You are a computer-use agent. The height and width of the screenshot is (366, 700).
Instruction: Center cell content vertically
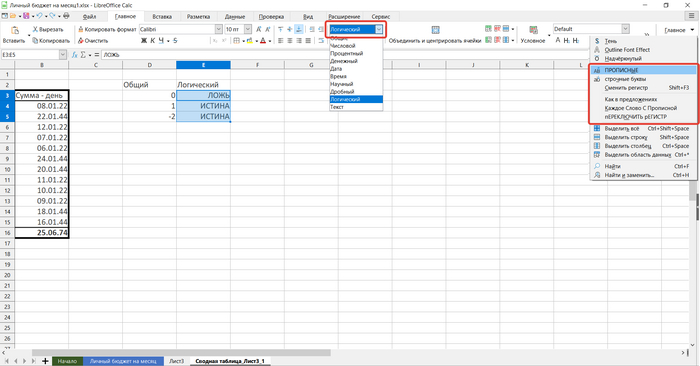pos(290,29)
